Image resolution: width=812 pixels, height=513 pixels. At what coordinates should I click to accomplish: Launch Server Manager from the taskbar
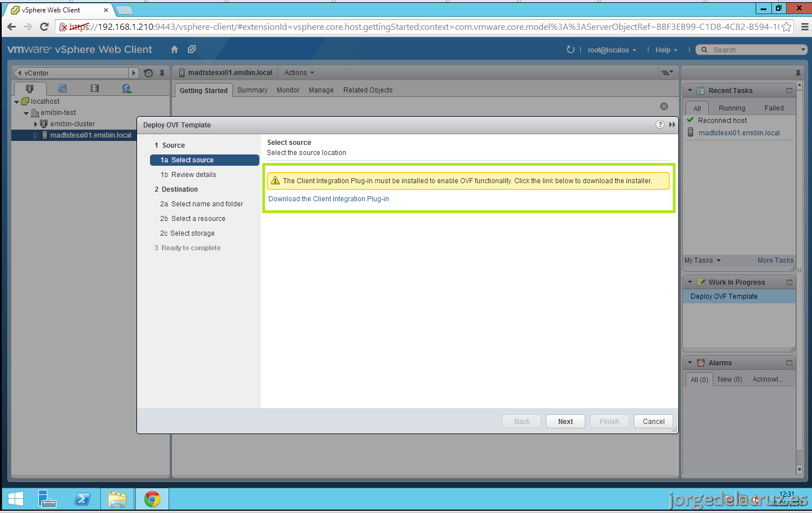(47, 499)
